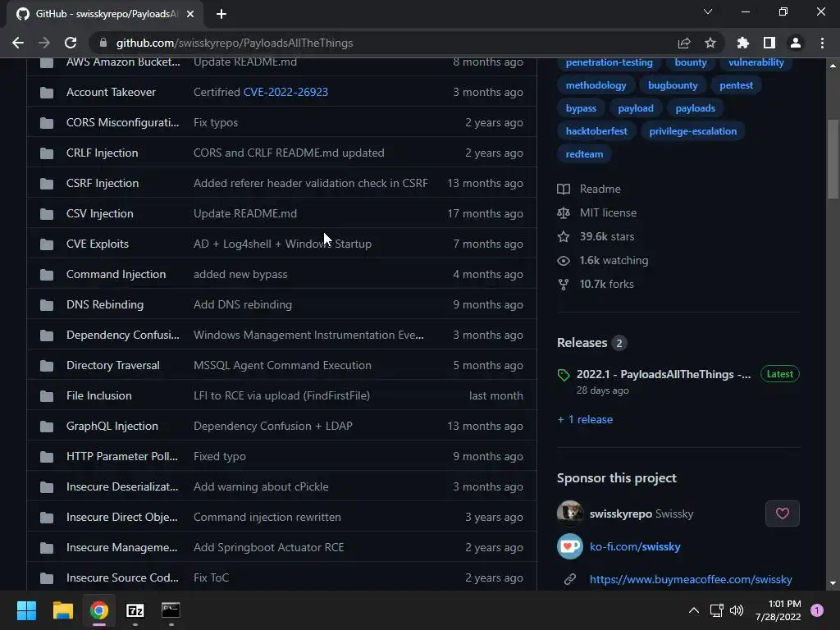Viewport: 840px width, 630px height.
Task: Click the sponsor heart button
Action: (782, 514)
